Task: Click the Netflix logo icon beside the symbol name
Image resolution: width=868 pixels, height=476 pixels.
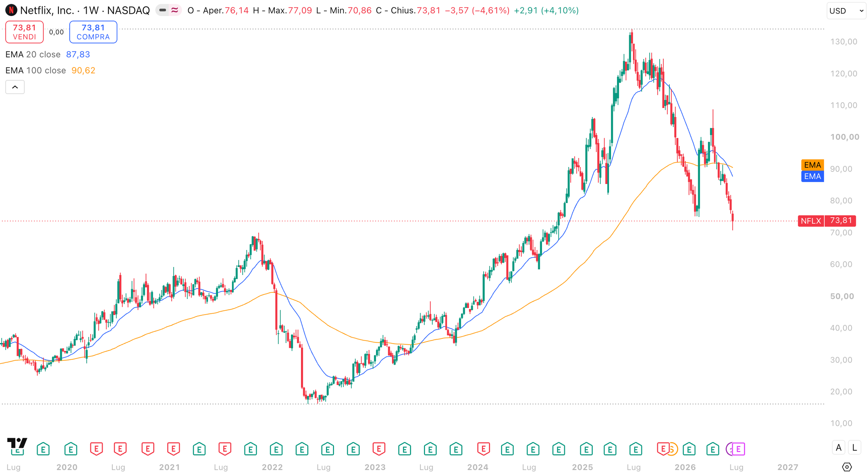Action: pos(11,10)
